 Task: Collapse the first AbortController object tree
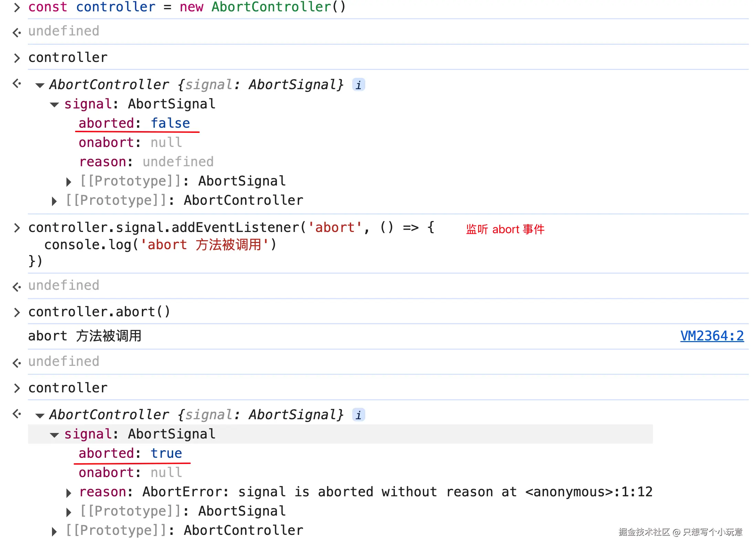click(x=40, y=85)
